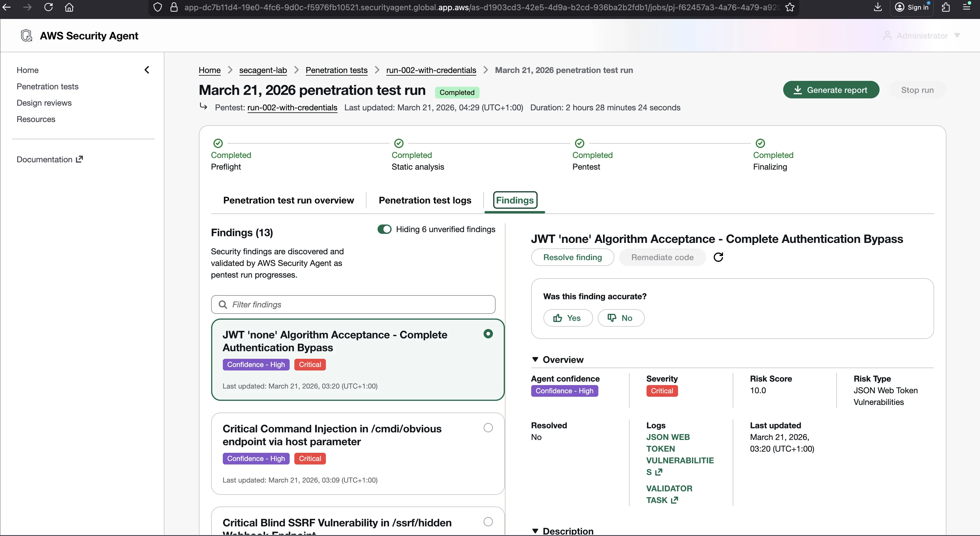980x536 pixels.
Task: Open the Pentest run-002-with-credentials link under title
Action: pos(292,108)
